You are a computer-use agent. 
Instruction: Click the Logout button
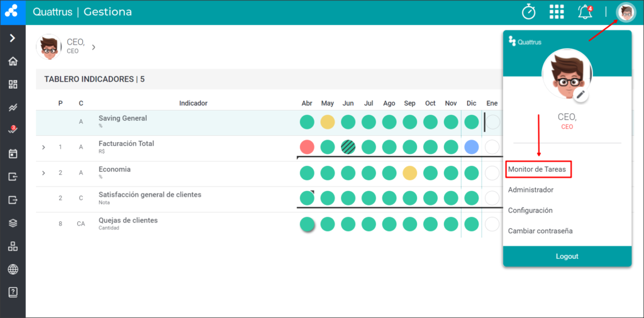[x=567, y=256]
